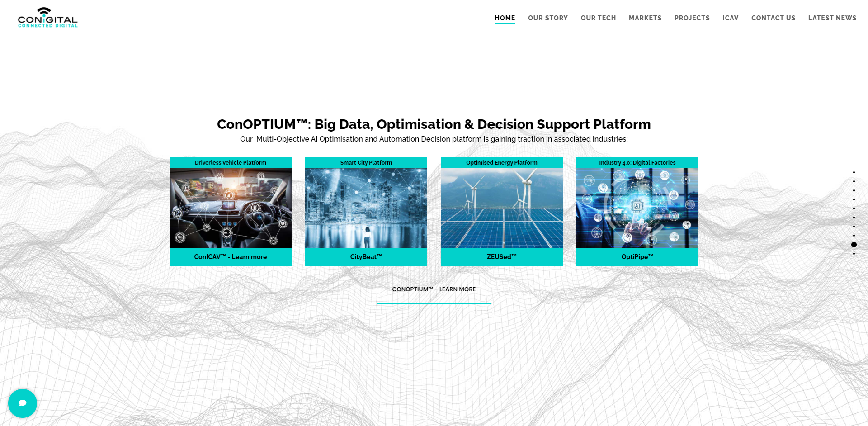868x426 pixels.
Task: Click the smart city skyline image
Action: 366,208
